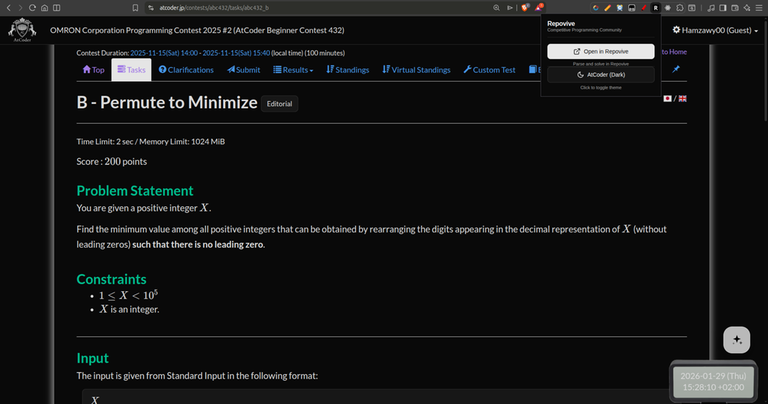
Task: Go back with the browser back arrow
Action: 8,8
